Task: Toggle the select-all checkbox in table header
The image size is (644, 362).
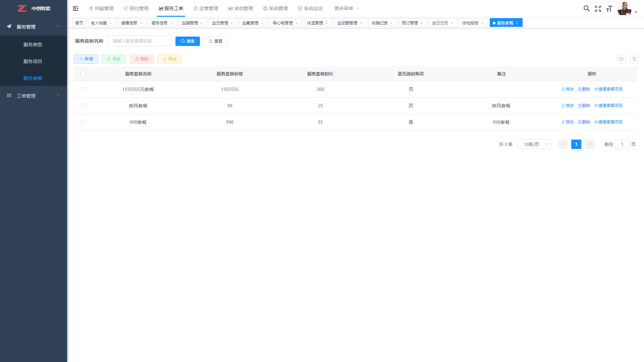Action: tap(83, 74)
